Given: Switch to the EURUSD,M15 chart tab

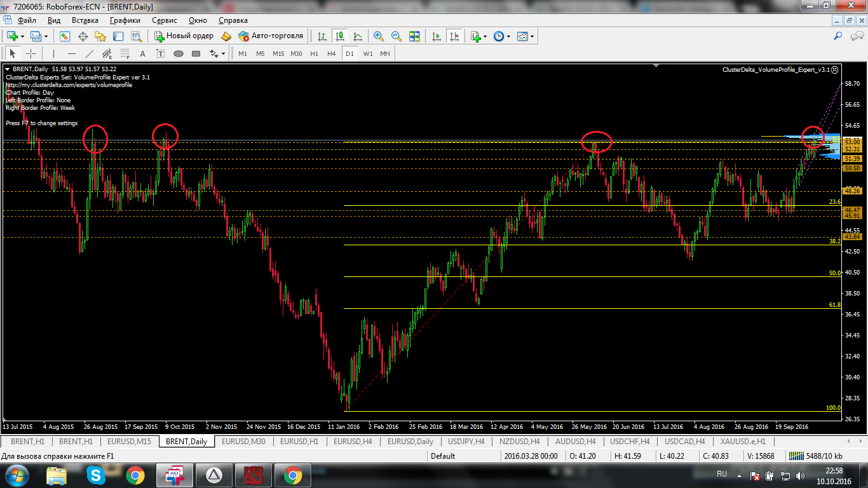Looking at the screenshot, I should pyautogui.click(x=129, y=441).
